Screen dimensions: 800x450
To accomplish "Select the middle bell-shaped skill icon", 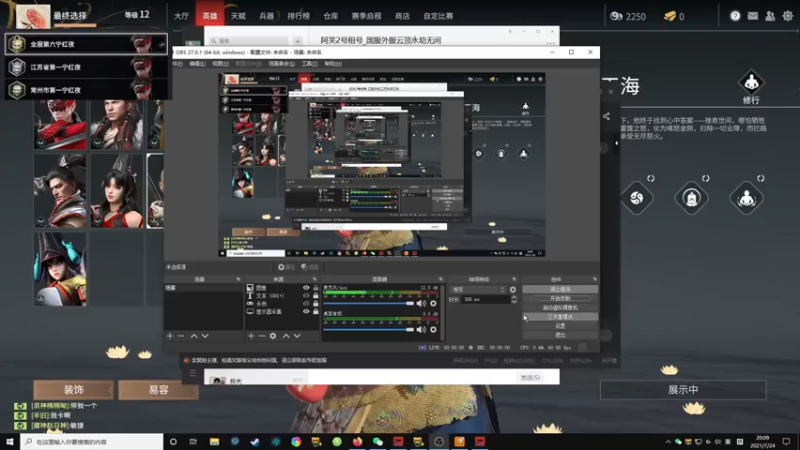I will pos(691,197).
